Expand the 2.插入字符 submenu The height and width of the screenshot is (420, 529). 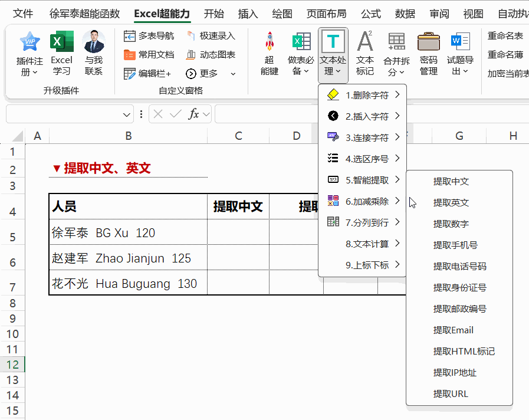[397, 116]
